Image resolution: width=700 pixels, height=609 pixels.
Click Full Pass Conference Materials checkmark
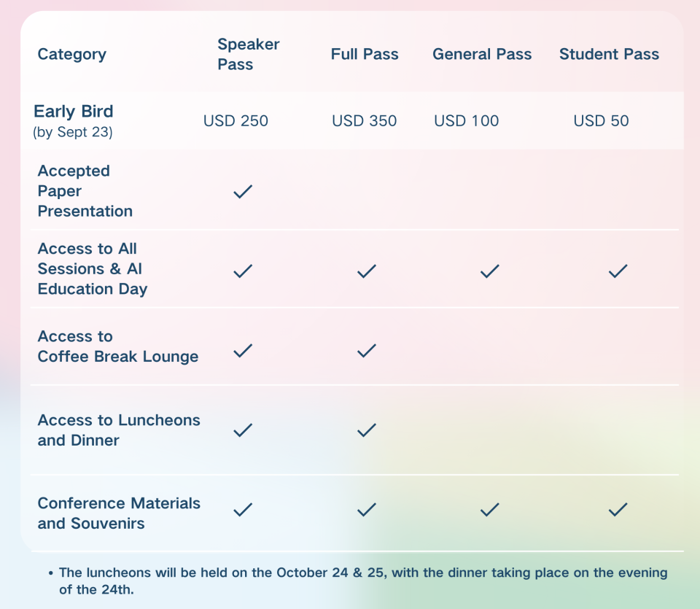pyautogui.click(x=367, y=509)
